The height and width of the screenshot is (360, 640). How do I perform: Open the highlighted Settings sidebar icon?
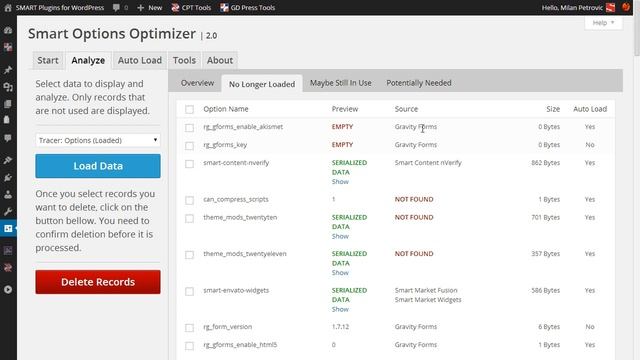point(8,228)
